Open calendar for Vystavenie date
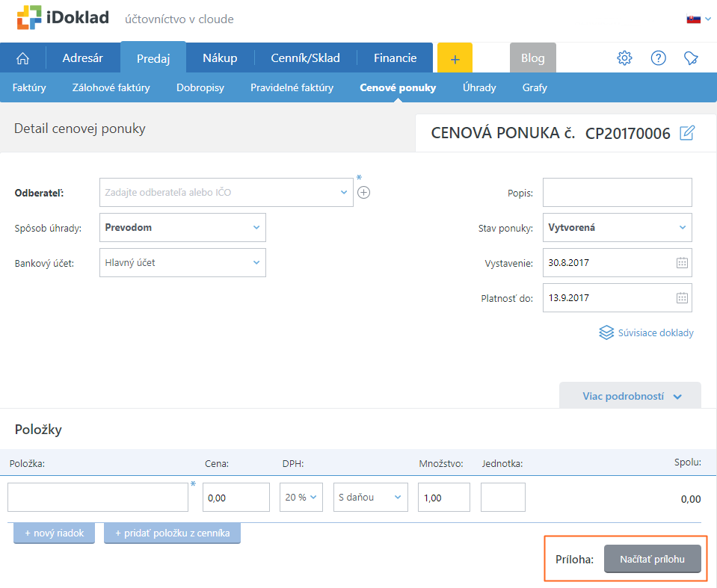Image resolution: width=717 pixels, height=588 pixels. pyautogui.click(x=682, y=263)
